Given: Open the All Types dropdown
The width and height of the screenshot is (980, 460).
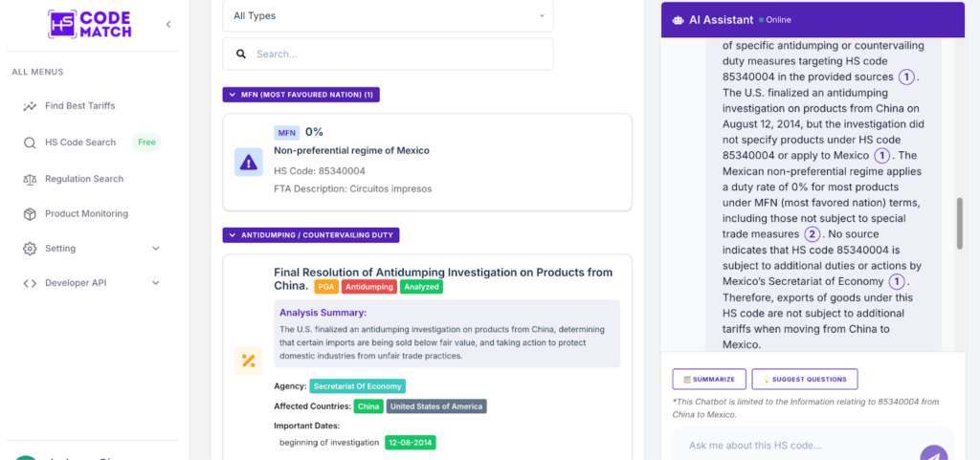Looking at the screenshot, I should [388, 16].
